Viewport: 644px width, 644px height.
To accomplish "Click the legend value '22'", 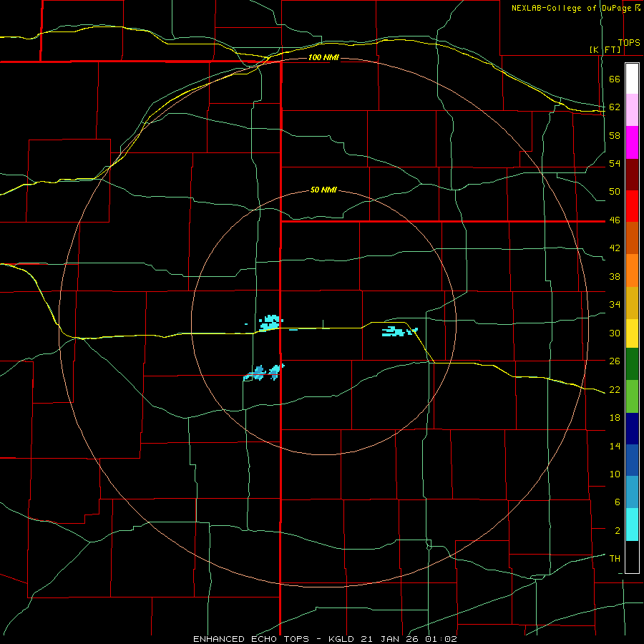I will [615, 389].
